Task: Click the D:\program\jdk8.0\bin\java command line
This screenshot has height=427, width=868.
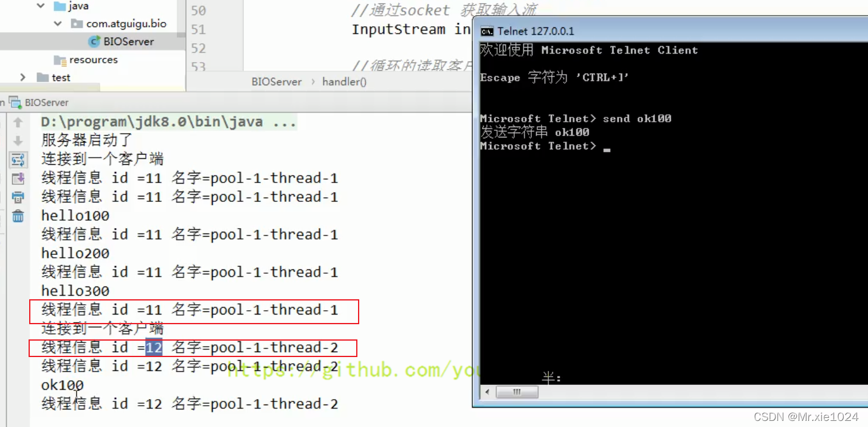Action: coord(169,122)
